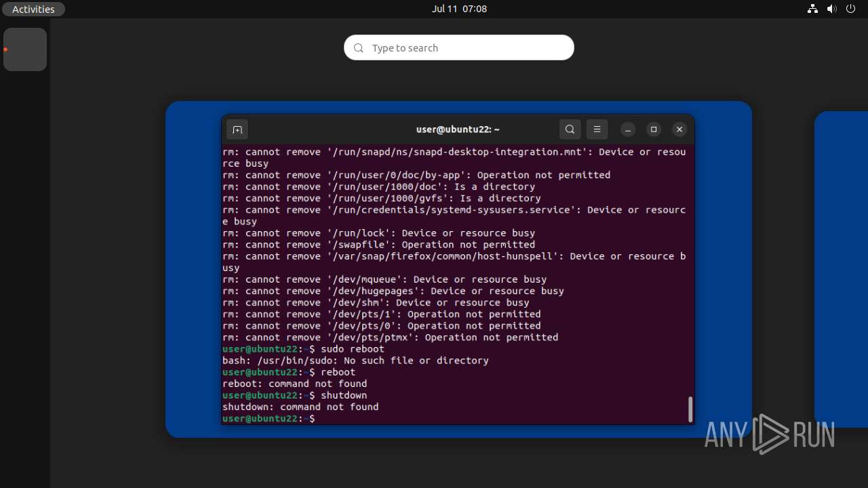Open the power menu icon
This screenshot has height=488, width=868.
[x=851, y=9]
